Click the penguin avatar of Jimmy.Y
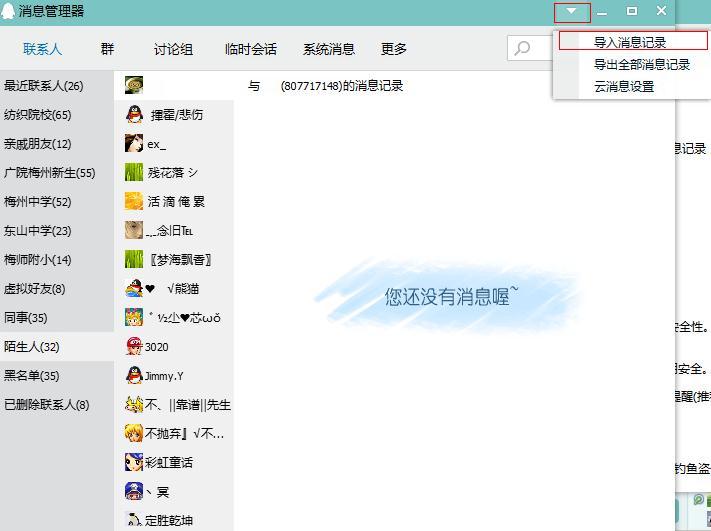 pos(134,375)
